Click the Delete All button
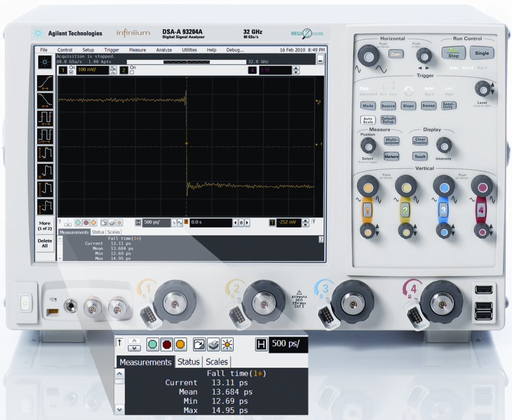The image size is (512, 420). pyautogui.click(x=45, y=243)
